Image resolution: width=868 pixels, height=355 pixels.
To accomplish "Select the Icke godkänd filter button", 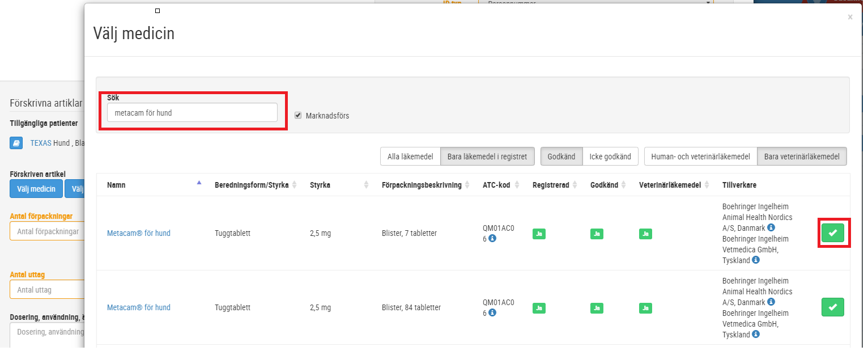I will coord(610,157).
